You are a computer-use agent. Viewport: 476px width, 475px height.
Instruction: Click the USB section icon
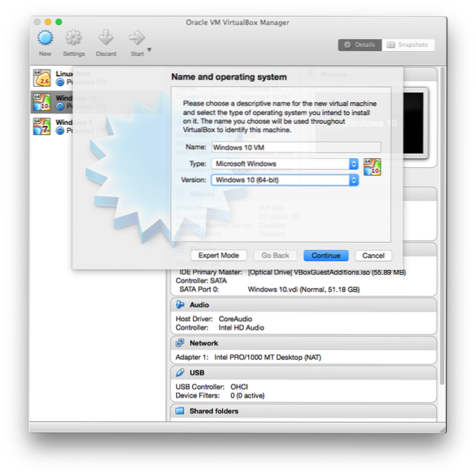click(180, 373)
